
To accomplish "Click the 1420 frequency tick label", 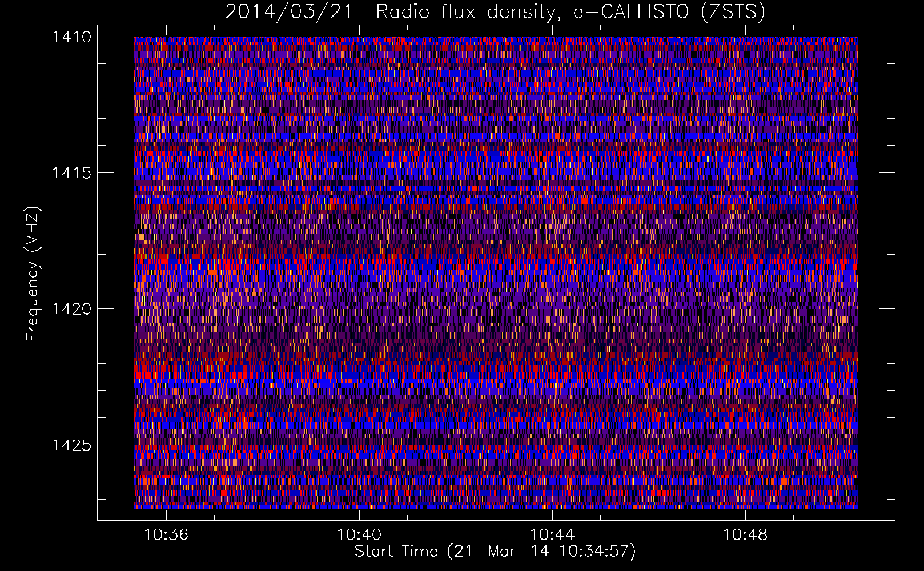I will tap(71, 309).
